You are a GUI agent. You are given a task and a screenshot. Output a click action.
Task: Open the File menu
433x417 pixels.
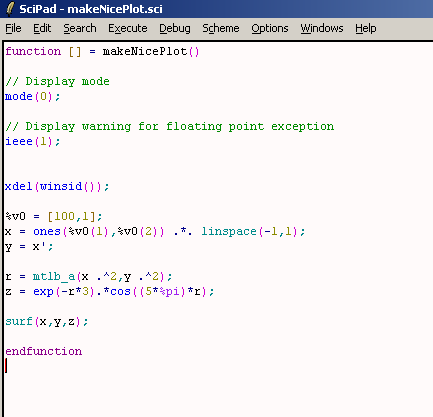click(13, 29)
